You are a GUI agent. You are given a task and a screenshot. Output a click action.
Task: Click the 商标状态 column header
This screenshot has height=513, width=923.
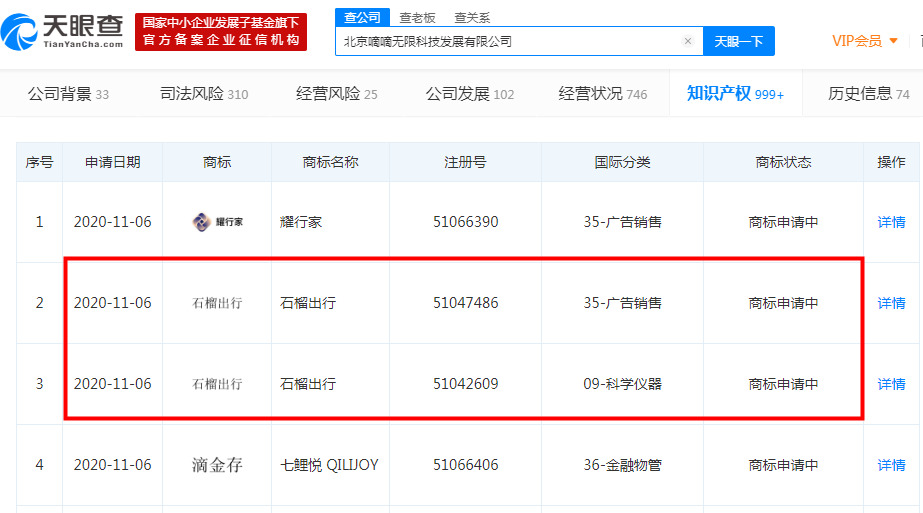[x=783, y=162]
